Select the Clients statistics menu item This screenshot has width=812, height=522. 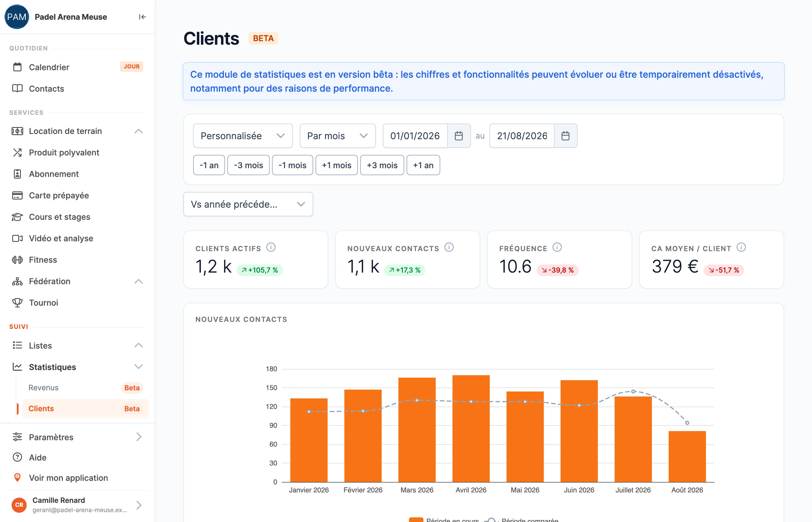point(85,408)
